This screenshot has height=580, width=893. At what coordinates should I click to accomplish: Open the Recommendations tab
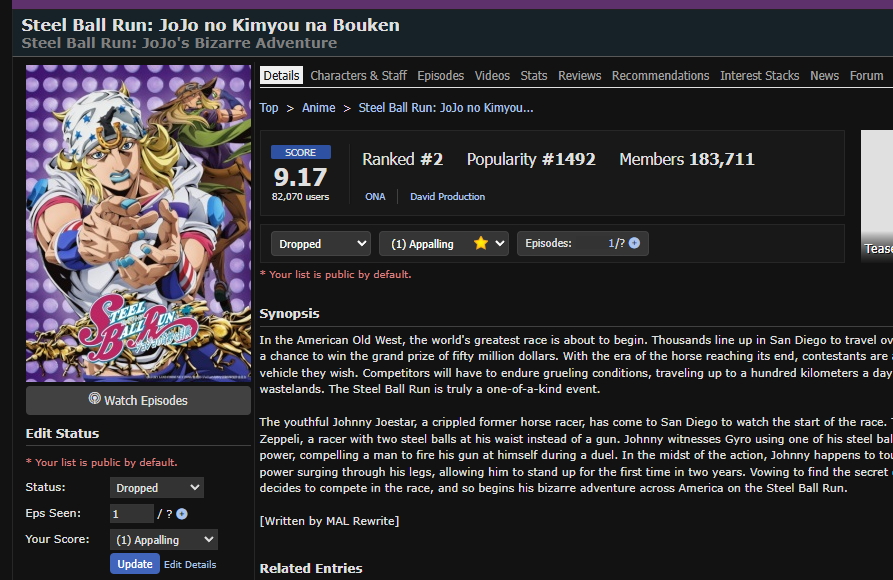point(660,76)
